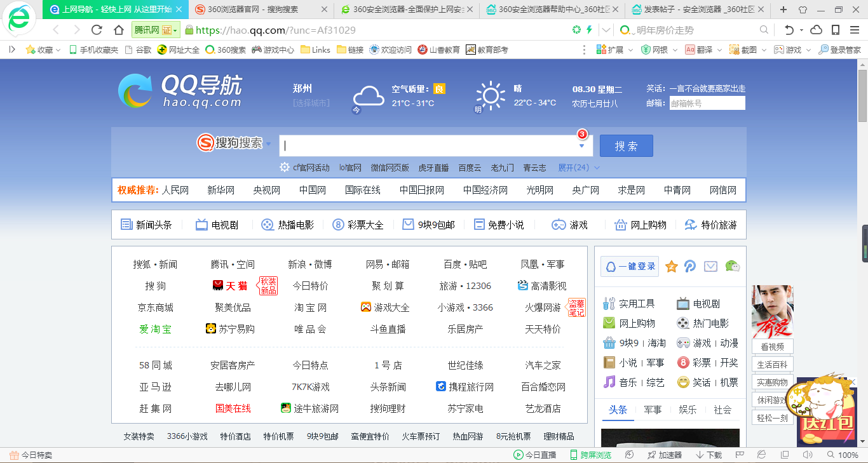Open the Sogou search engine selector arrow
Viewport: 868px width, 463px height.
coord(268,144)
